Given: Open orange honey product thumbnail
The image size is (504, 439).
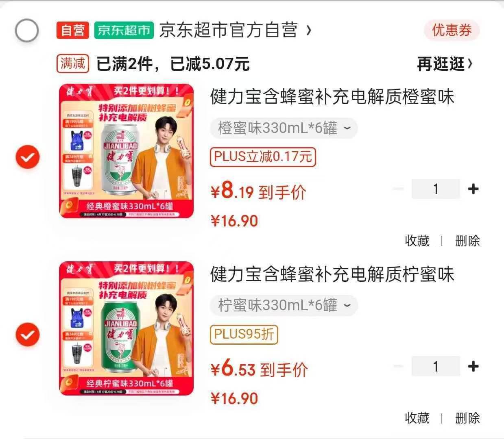Looking at the screenshot, I should click(127, 151).
